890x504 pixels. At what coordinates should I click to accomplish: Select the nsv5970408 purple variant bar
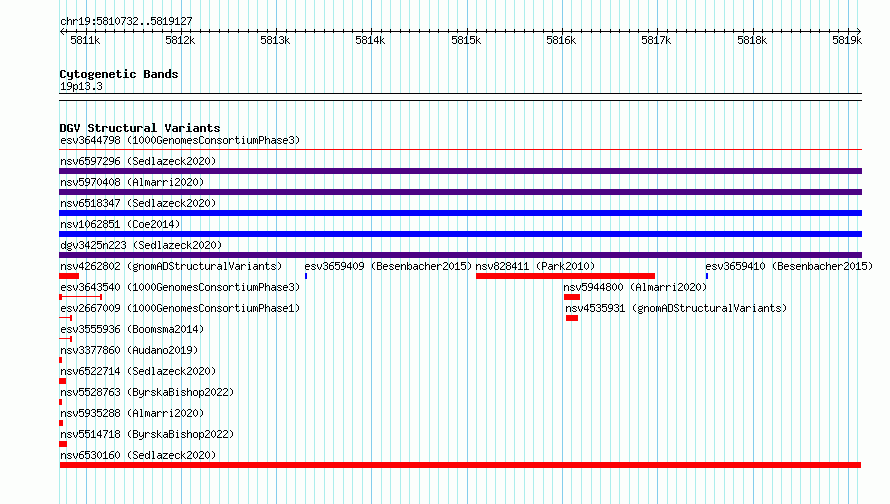click(x=460, y=192)
